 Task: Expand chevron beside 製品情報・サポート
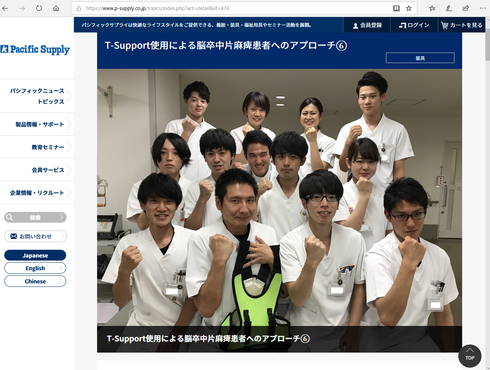69,124
